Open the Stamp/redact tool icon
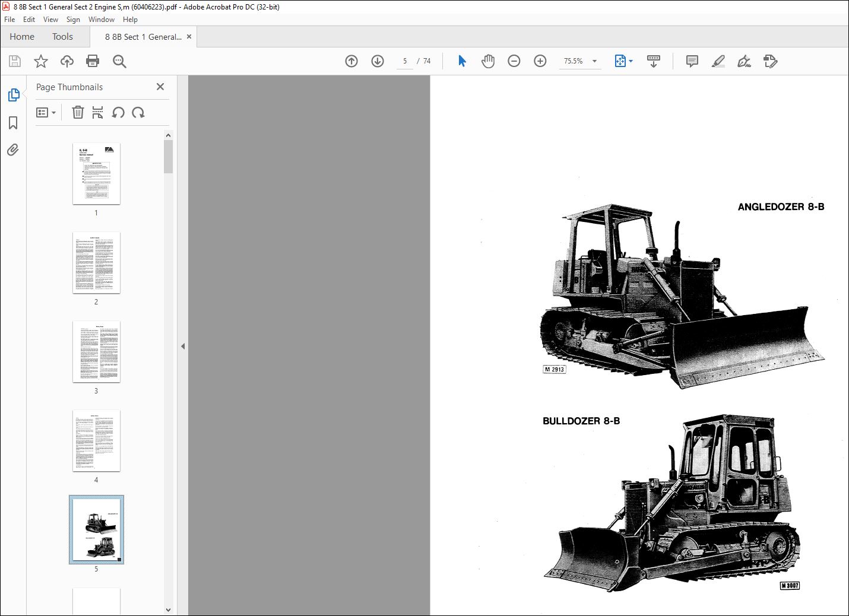The height and width of the screenshot is (616, 849). click(x=771, y=61)
